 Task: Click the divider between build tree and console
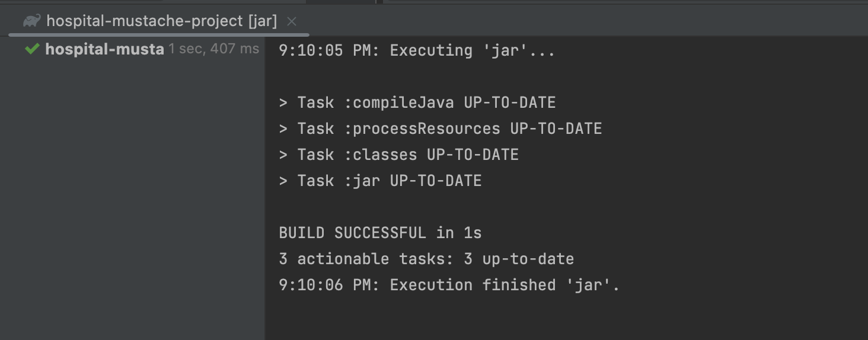click(265, 188)
